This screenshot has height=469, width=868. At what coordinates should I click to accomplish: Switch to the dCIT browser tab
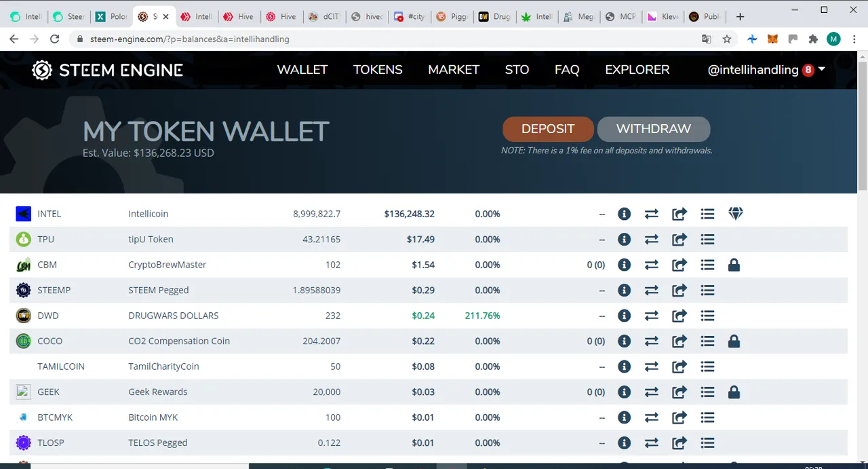(324, 16)
